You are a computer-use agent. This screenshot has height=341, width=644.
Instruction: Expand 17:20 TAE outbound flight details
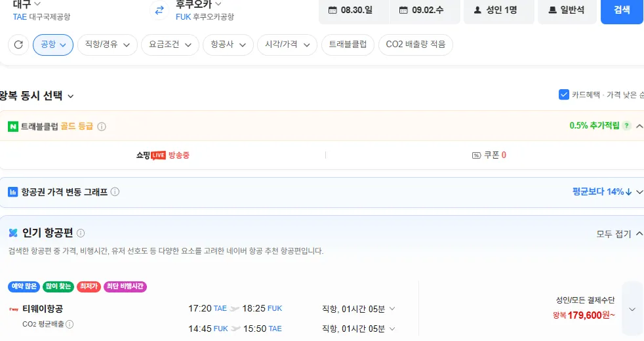point(392,309)
